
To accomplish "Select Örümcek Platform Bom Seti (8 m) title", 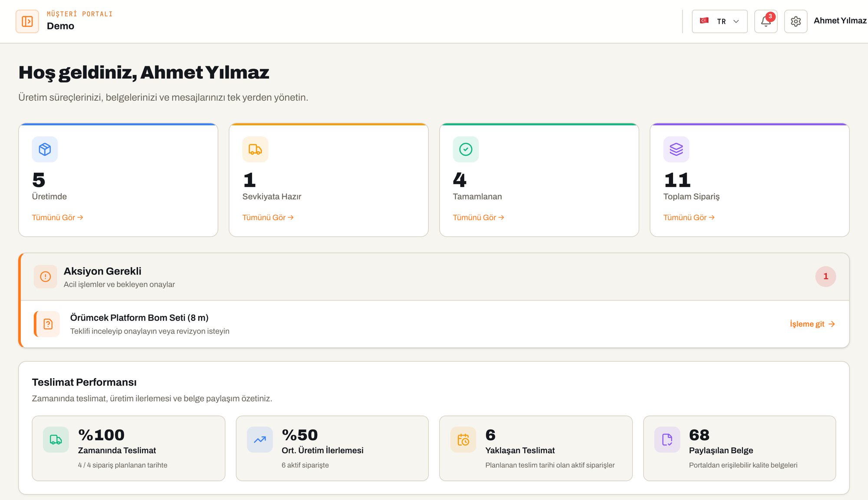I will pyautogui.click(x=139, y=317).
